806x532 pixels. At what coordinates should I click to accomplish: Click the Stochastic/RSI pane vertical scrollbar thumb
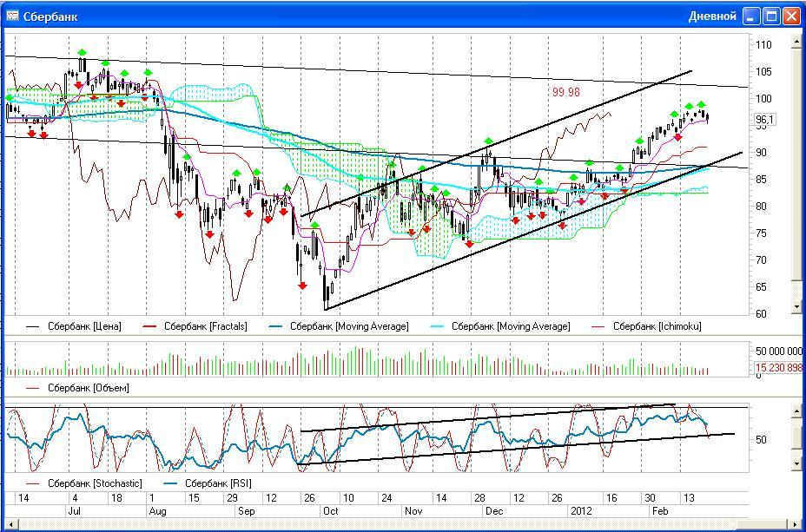(797, 436)
